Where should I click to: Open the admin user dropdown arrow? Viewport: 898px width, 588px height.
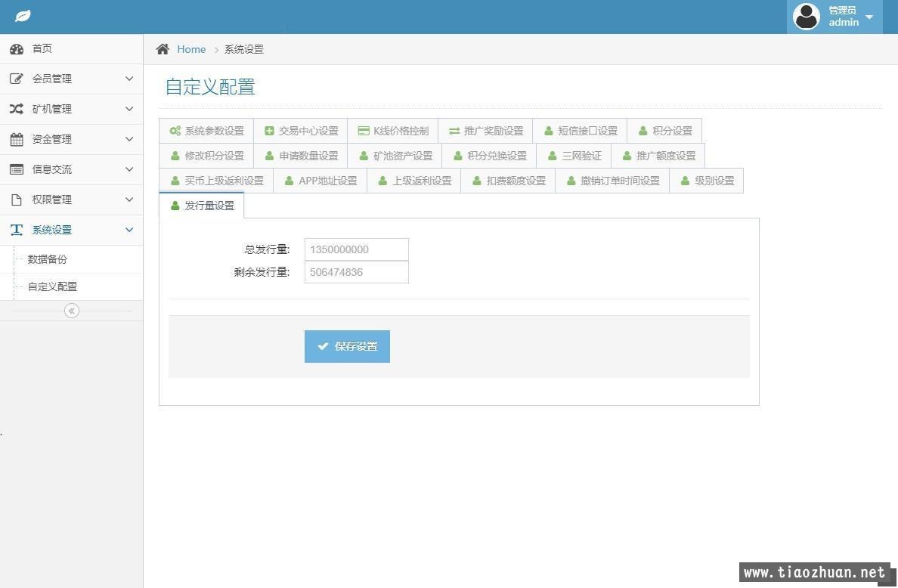[x=869, y=17]
